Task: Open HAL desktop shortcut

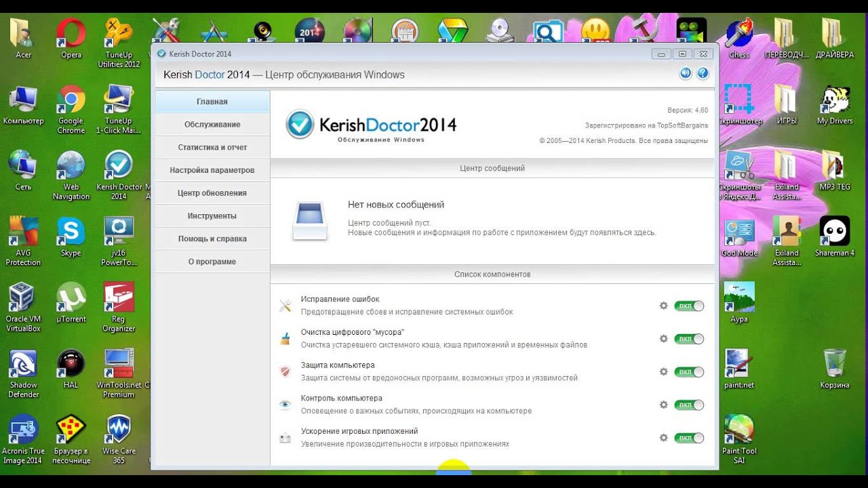Action: pos(71,369)
